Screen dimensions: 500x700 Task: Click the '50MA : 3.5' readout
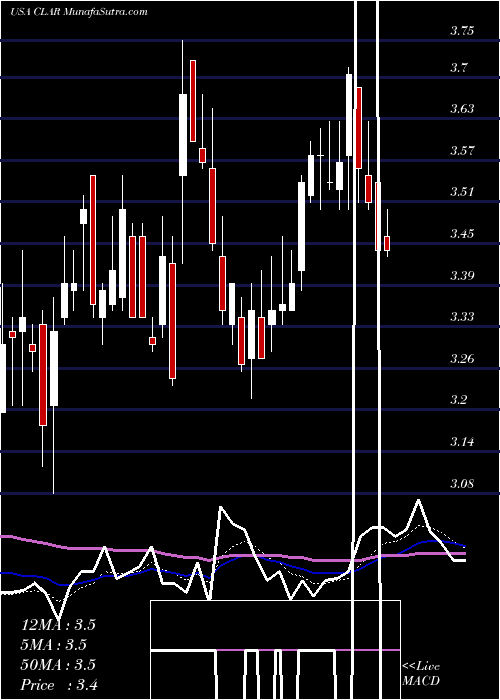point(58,665)
